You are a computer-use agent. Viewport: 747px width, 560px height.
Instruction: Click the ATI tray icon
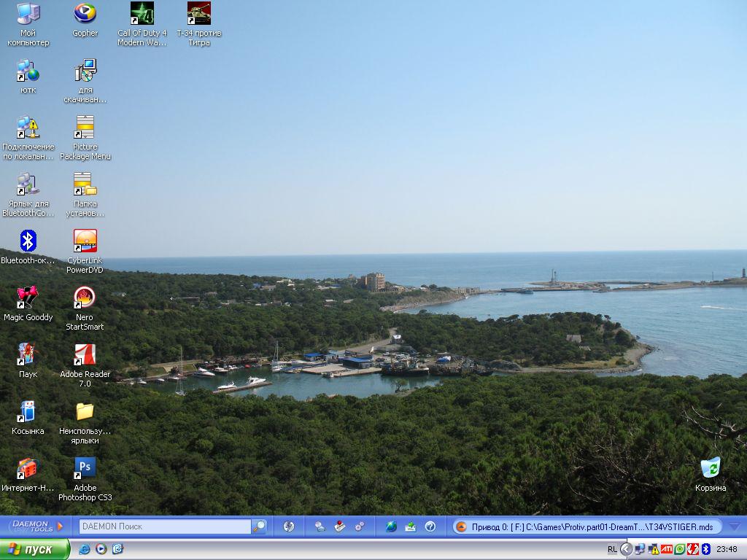point(667,549)
